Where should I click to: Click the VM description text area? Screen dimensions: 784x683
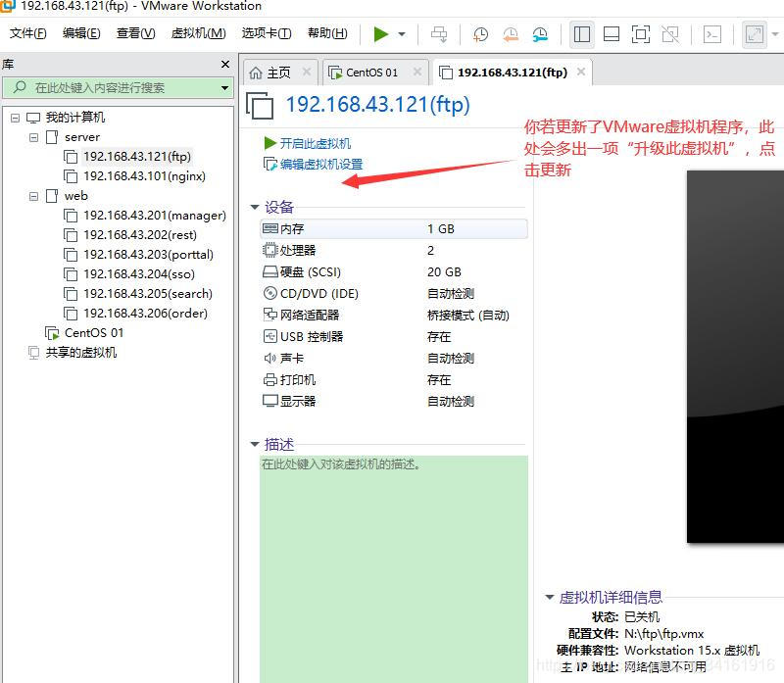click(394, 569)
